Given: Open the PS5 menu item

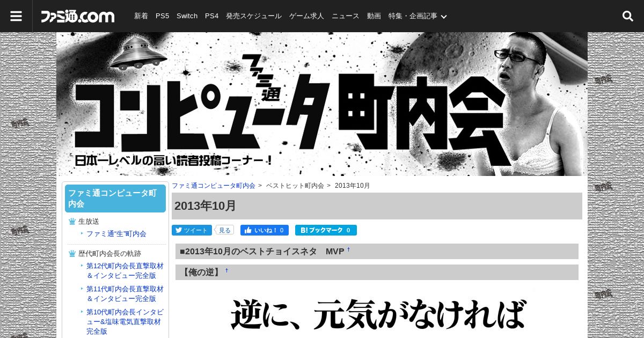Looking at the screenshot, I should pos(162,16).
